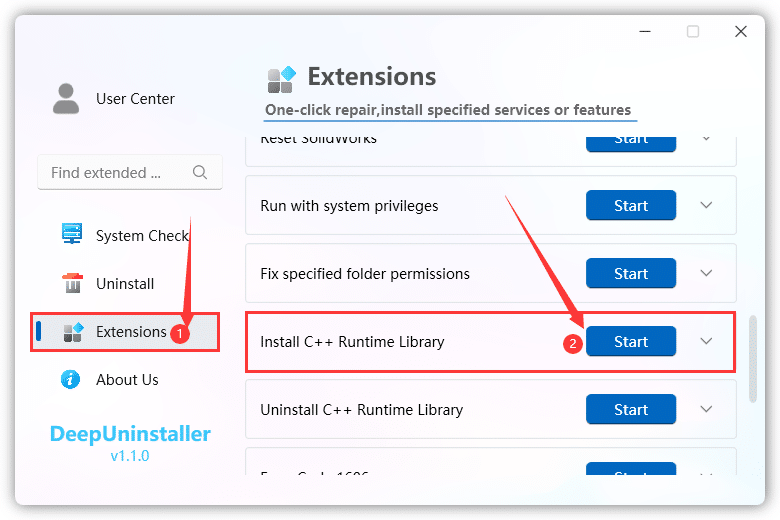Start Run with system privileges

tap(631, 206)
